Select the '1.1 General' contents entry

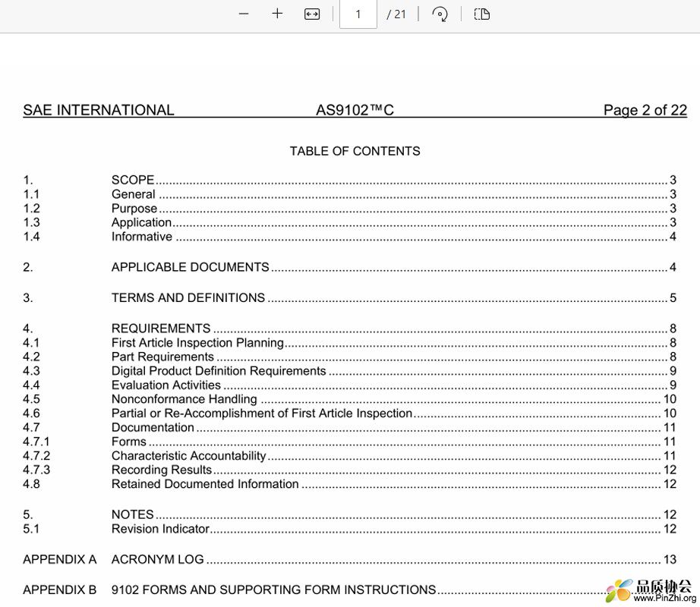click(x=349, y=194)
